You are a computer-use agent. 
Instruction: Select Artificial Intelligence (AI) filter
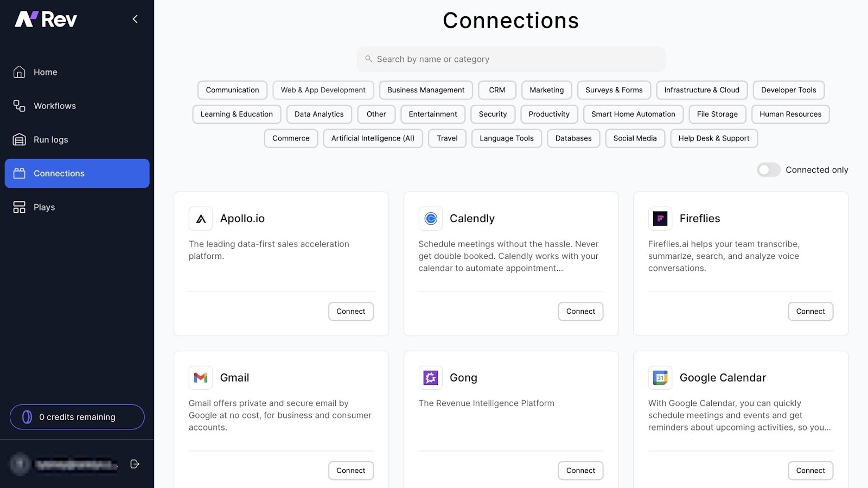coord(373,138)
